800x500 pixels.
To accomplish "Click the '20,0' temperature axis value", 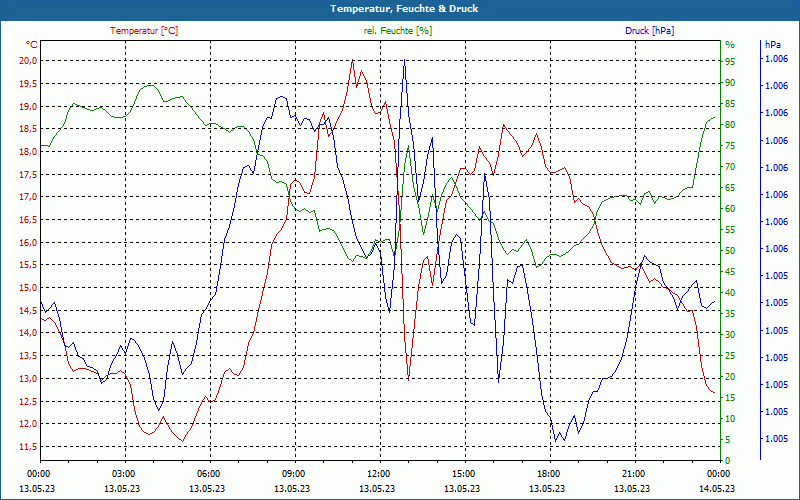I will (28, 61).
